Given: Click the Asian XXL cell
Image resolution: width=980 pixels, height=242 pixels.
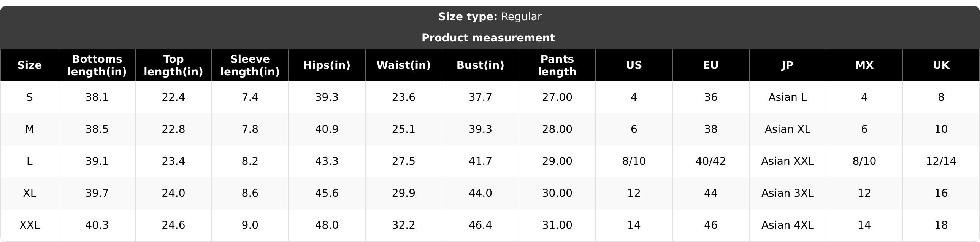Looking at the screenshot, I should [x=788, y=161].
